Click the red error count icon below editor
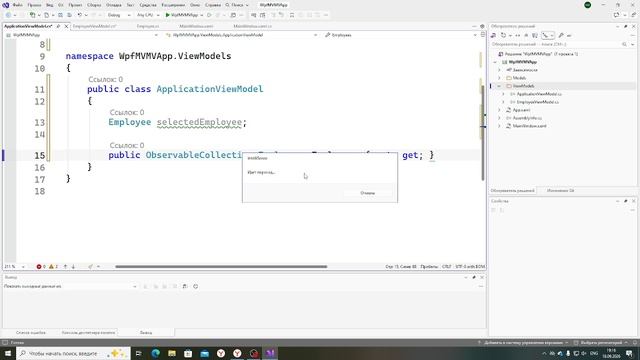 (39, 267)
